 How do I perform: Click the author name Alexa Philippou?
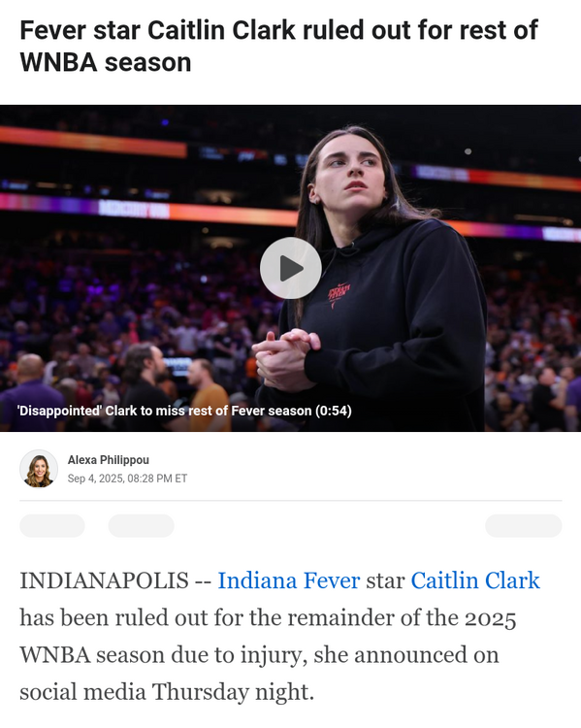pos(108,460)
